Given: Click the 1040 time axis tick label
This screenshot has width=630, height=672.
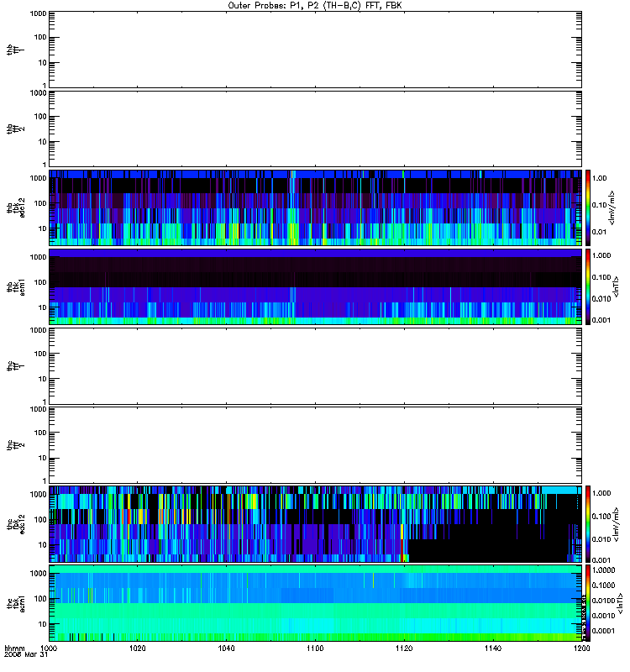Looking at the screenshot, I should pos(226,649).
